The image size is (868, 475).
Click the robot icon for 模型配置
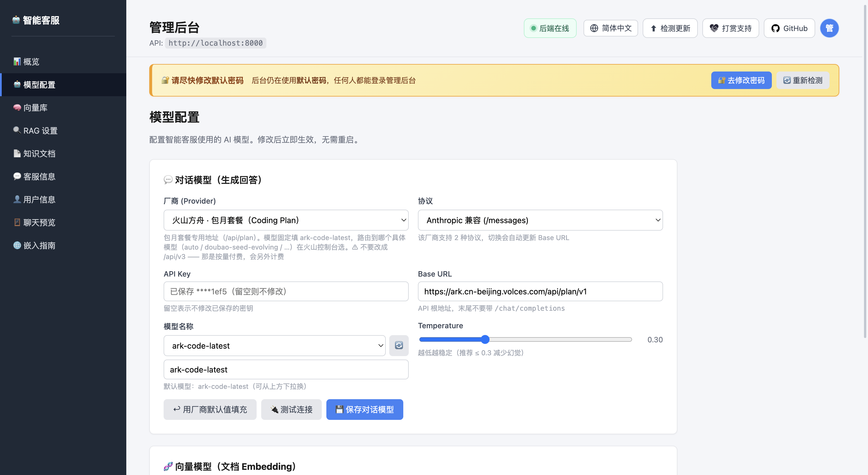tap(17, 84)
